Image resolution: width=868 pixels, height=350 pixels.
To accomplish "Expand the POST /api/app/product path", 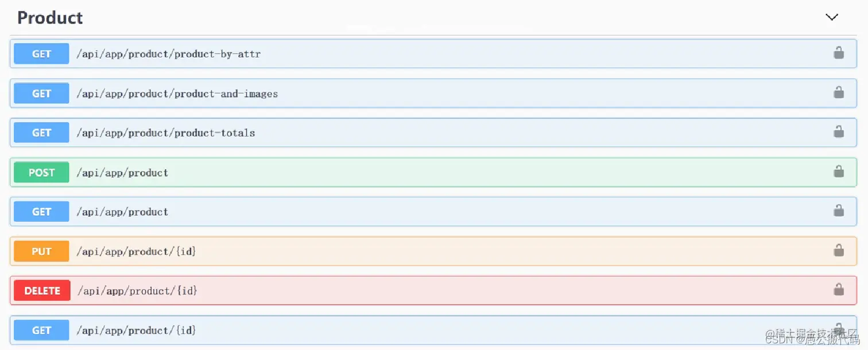I will [x=122, y=173].
